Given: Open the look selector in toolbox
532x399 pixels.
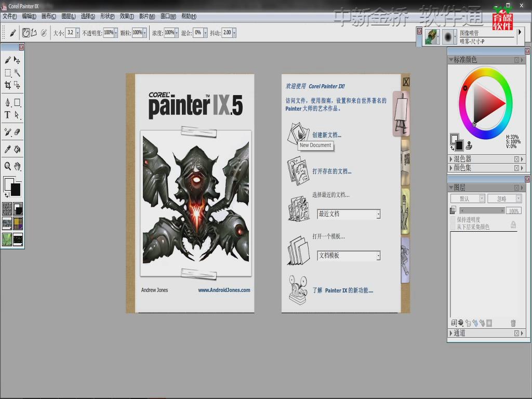Looking at the screenshot, I should tap(7, 239).
